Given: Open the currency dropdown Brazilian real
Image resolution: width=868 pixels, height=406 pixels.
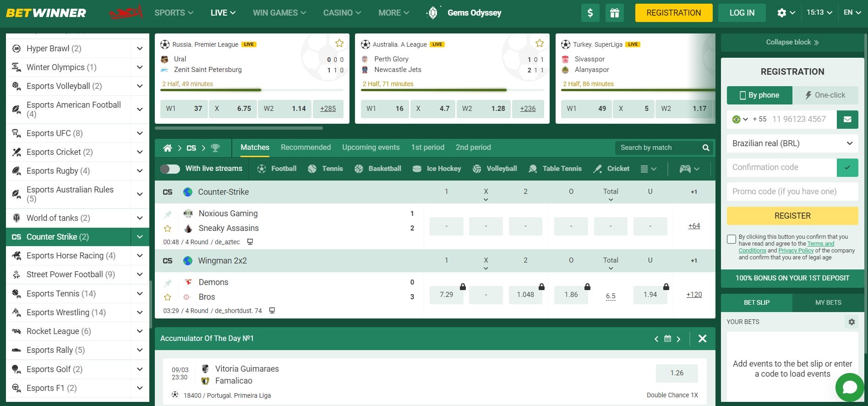Looking at the screenshot, I should [x=792, y=143].
